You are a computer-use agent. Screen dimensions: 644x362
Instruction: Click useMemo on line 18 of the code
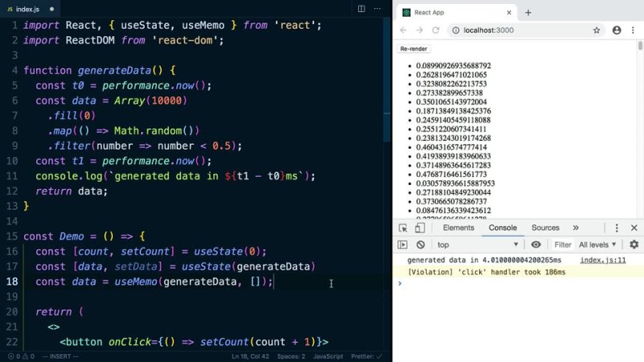point(135,282)
